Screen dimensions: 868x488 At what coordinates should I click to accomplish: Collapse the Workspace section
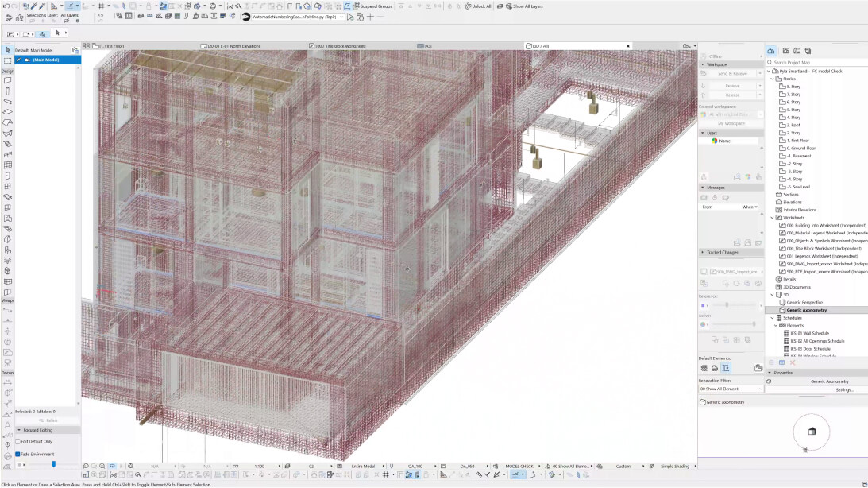703,65
